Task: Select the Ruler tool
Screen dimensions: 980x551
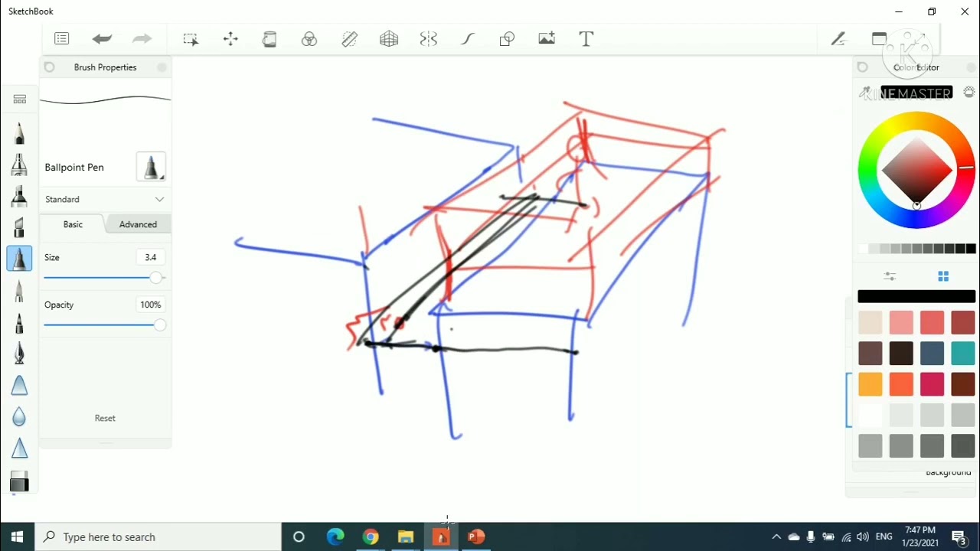Action: pyautogui.click(x=349, y=39)
